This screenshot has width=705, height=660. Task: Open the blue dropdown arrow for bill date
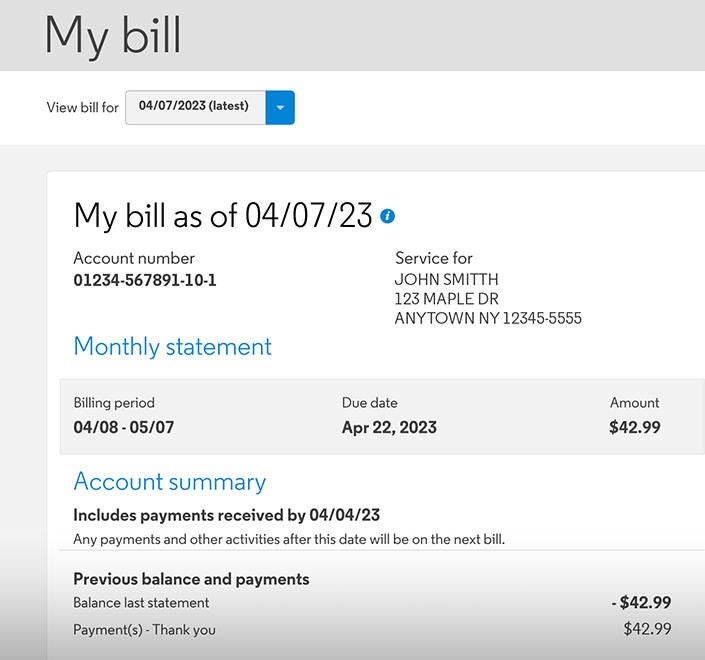280,107
